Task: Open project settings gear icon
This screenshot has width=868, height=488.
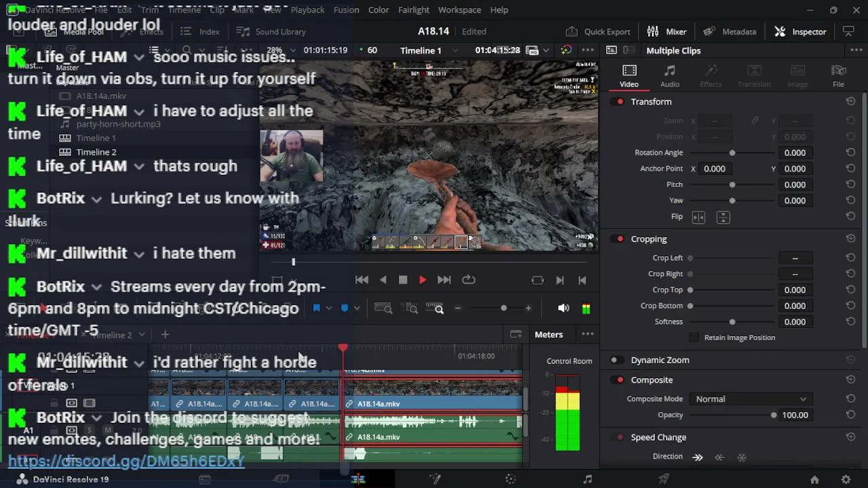Action: (846, 479)
